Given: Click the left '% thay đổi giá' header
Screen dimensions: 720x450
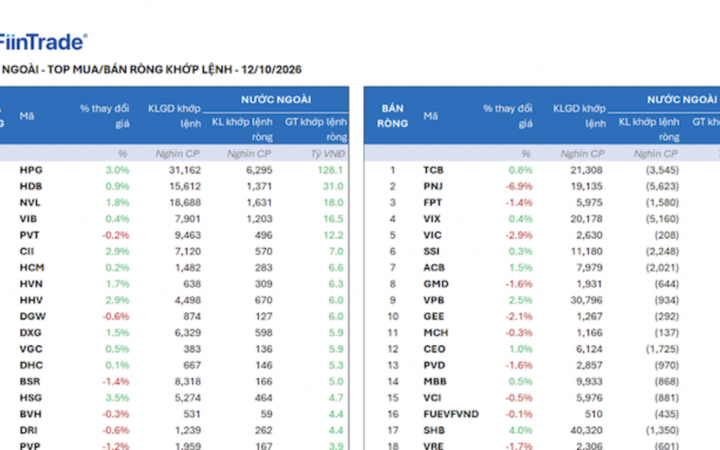Looking at the screenshot, I should pyautogui.click(x=104, y=116).
